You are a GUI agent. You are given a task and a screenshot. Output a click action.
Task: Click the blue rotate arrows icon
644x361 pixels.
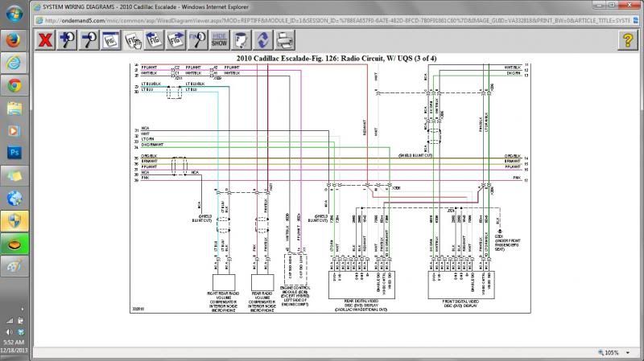point(263,40)
